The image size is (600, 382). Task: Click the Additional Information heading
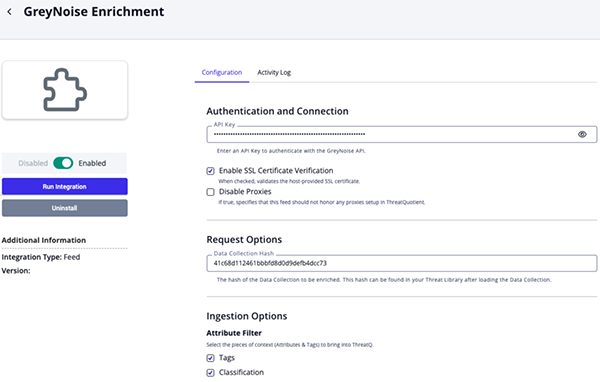[x=44, y=240]
